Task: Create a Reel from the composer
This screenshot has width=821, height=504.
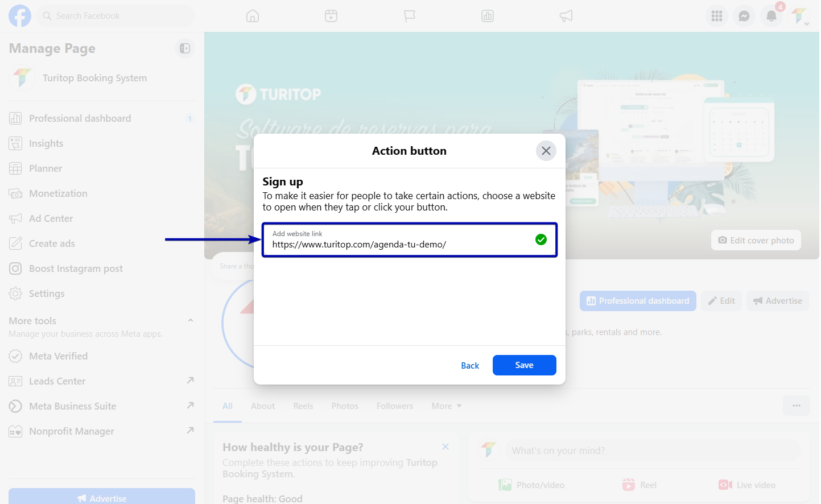Action: click(640, 485)
